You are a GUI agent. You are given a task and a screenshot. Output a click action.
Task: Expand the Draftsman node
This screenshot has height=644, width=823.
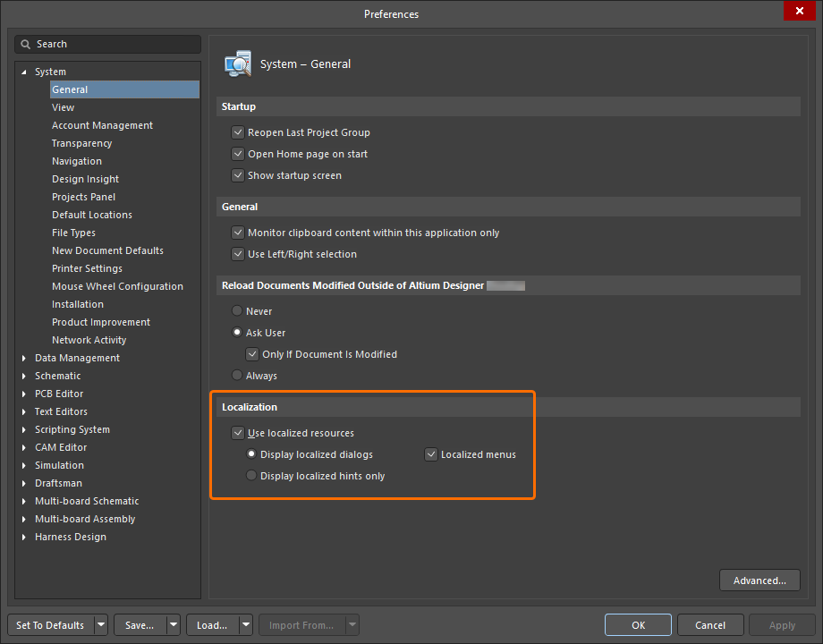pyautogui.click(x=23, y=483)
